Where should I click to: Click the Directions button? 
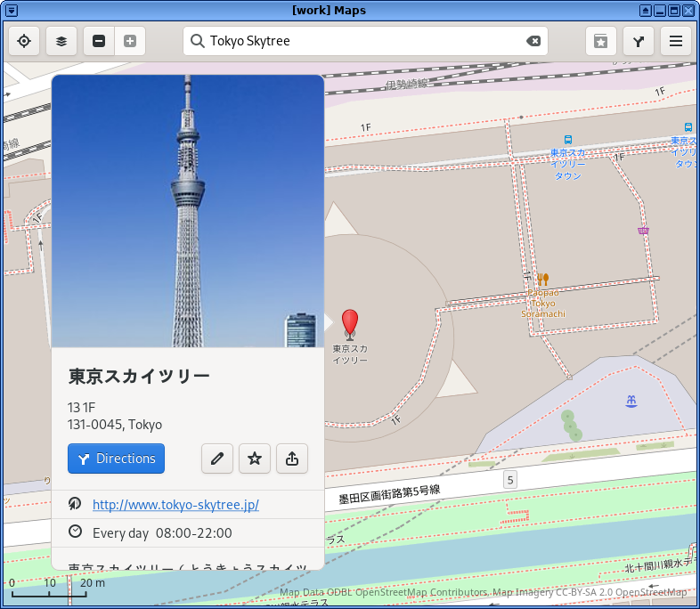point(116,459)
